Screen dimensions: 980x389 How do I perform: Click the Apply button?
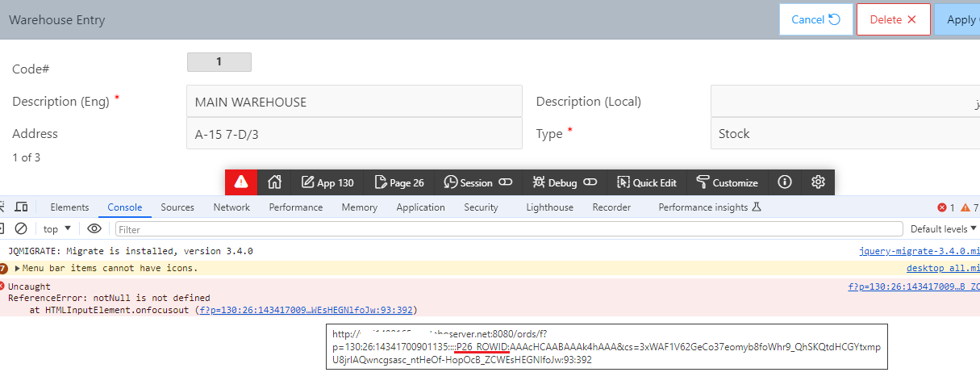point(957,19)
